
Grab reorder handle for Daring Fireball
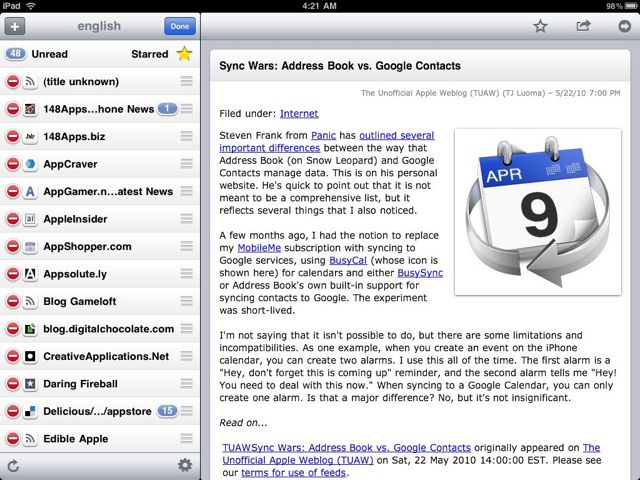click(x=187, y=384)
